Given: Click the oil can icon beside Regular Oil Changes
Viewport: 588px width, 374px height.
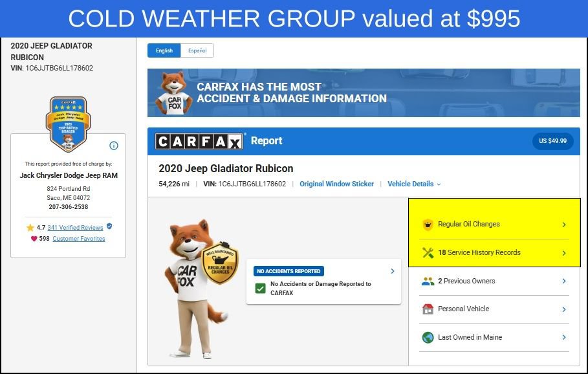Looking at the screenshot, I should [428, 225].
